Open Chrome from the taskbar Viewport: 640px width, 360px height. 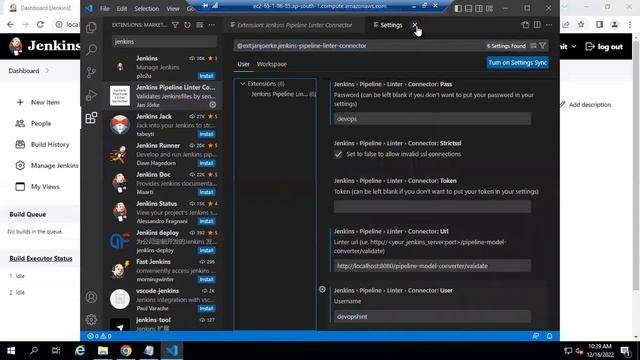(126, 351)
